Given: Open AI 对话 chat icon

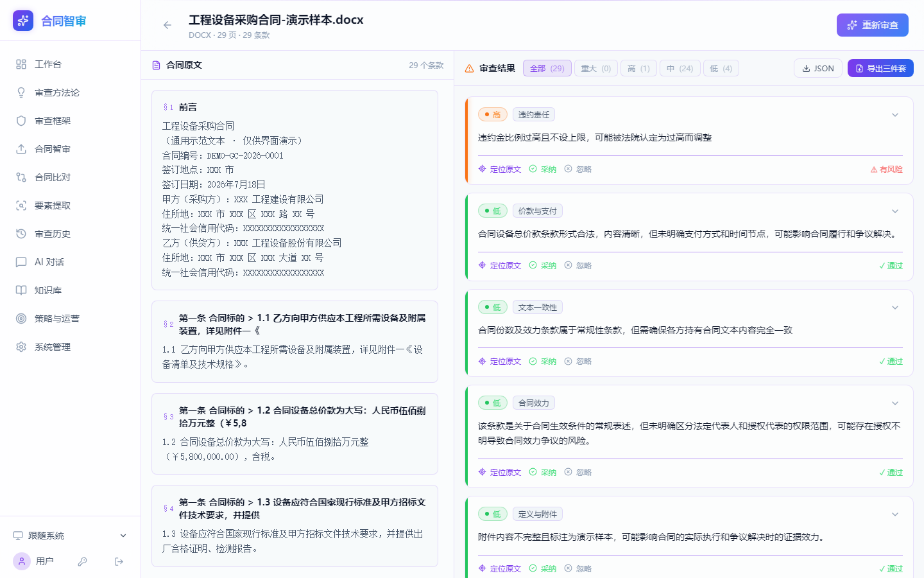Looking at the screenshot, I should (x=21, y=262).
